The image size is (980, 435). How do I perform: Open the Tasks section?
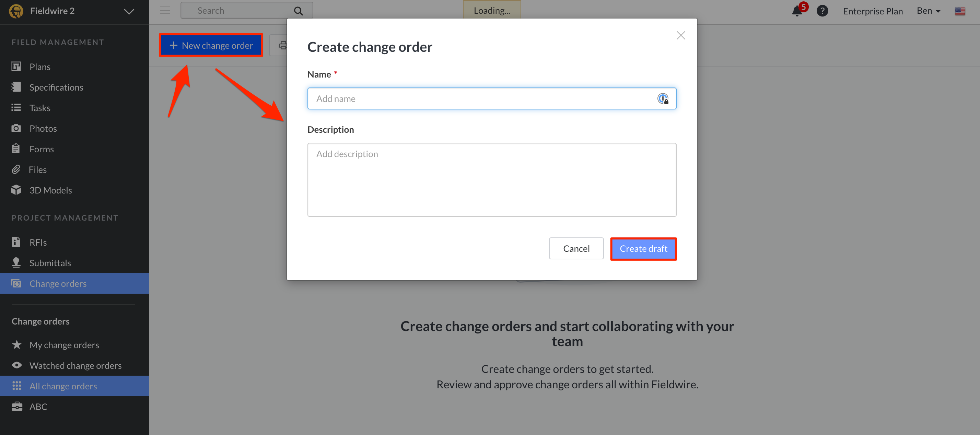point(39,108)
